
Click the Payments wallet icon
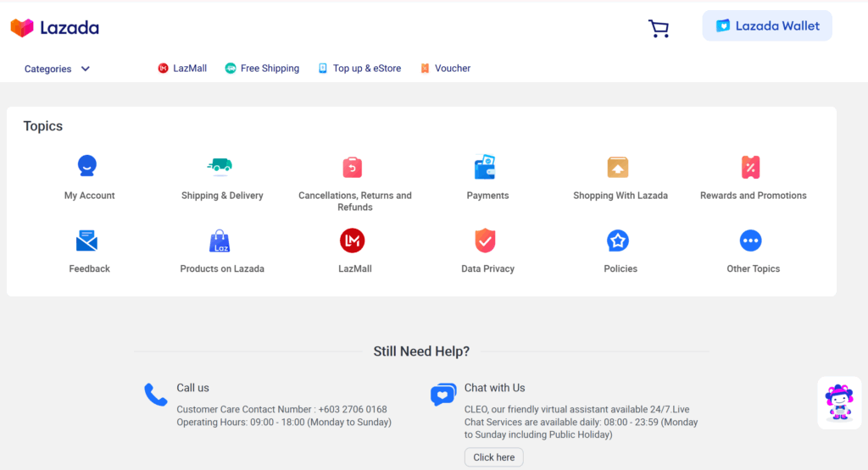[485, 167]
